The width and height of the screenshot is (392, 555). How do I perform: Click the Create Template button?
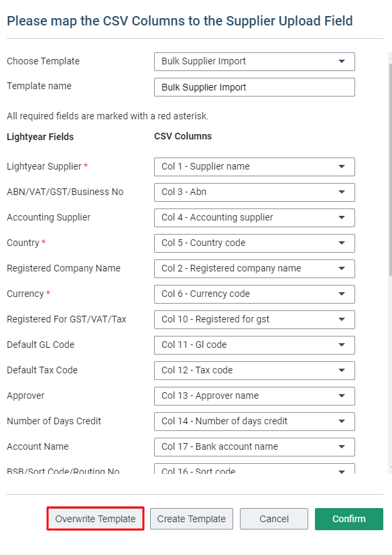coord(192,519)
